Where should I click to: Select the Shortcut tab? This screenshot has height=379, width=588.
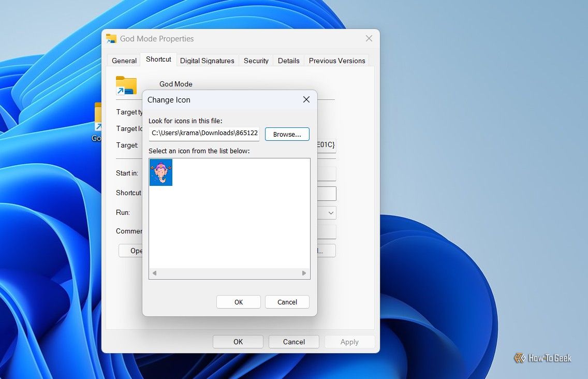coord(158,60)
